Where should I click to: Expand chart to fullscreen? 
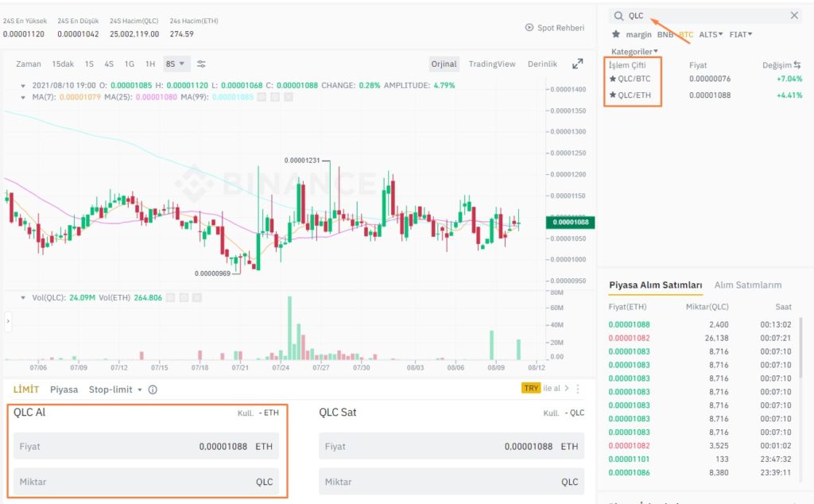577,64
